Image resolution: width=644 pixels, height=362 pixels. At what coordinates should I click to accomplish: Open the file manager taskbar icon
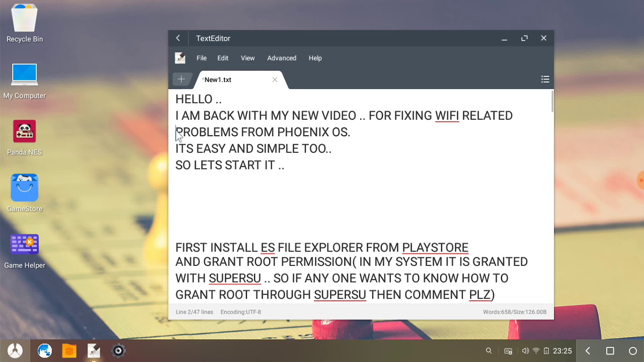[69, 351]
